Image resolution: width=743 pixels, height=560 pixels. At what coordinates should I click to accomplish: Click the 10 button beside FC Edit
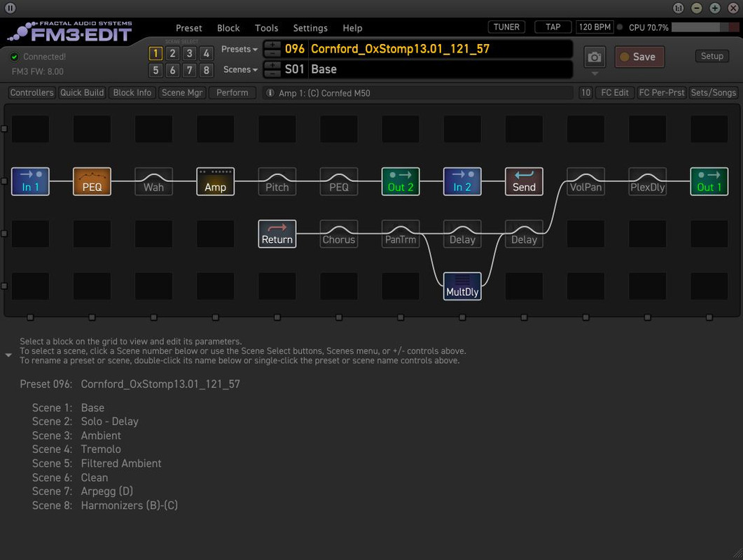pyautogui.click(x=585, y=93)
